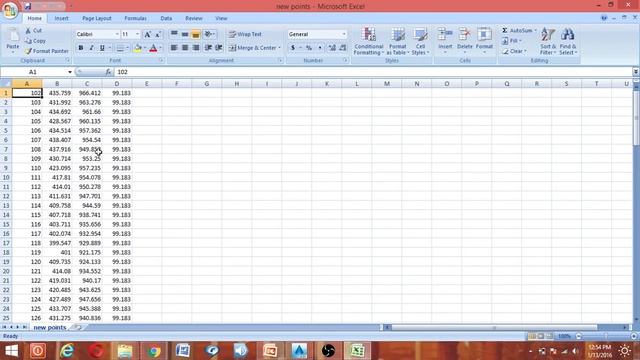The image size is (640, 360).
Task: Toggle Bold formatting
Action: (x=80, y=48)
